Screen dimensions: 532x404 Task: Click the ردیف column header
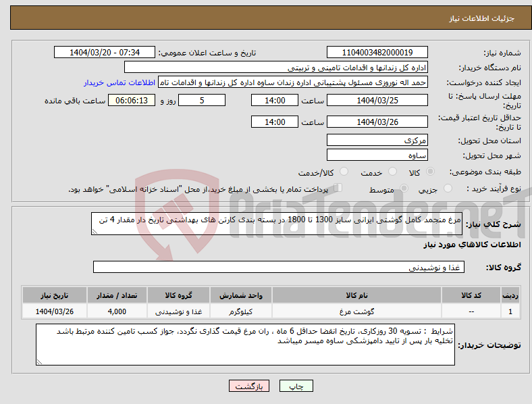pos(510,295)
